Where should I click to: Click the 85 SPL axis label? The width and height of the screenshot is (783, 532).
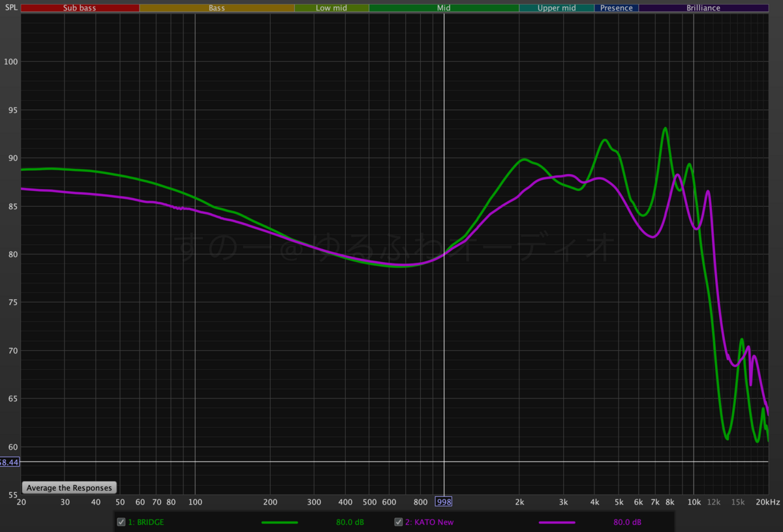[x=12, y=206]
